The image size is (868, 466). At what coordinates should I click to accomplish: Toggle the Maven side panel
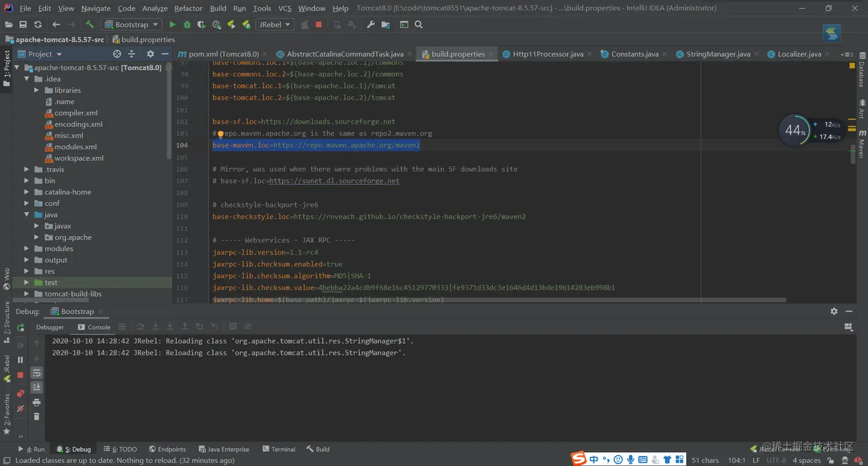(862, 144)
